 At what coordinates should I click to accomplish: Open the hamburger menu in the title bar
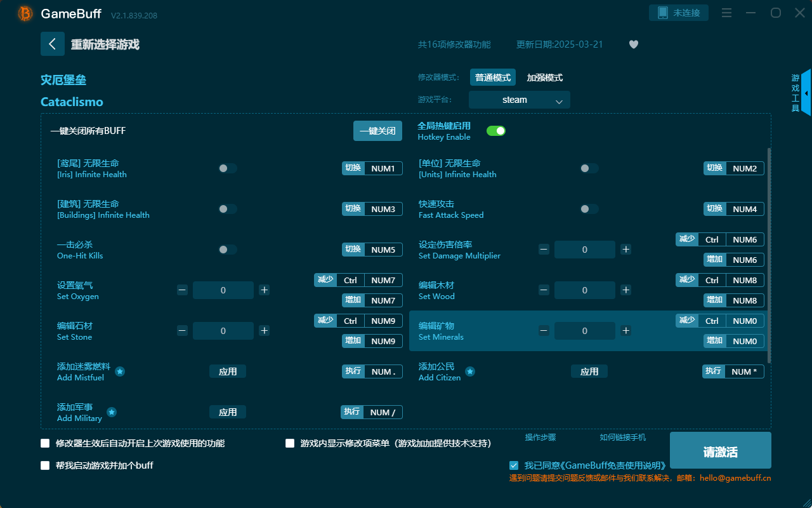(726, 12)
